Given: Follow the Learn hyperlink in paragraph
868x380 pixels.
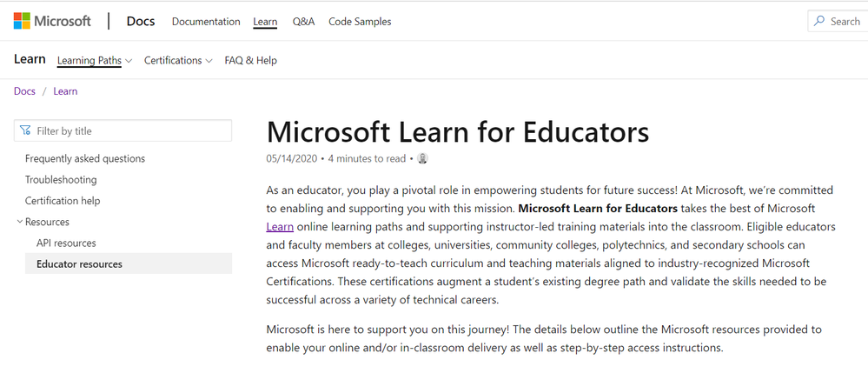Looking at the screenshot, I should click(x=280, y=227).
